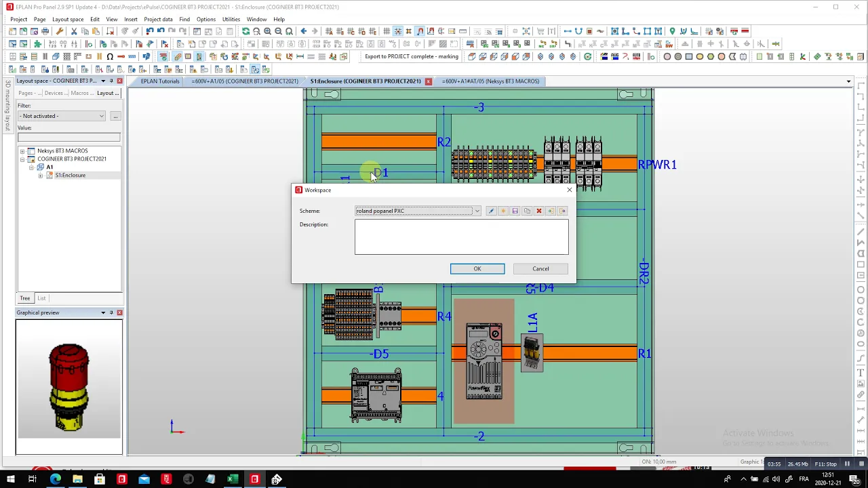Click OK in the Workspace dialog

[477, 268]
